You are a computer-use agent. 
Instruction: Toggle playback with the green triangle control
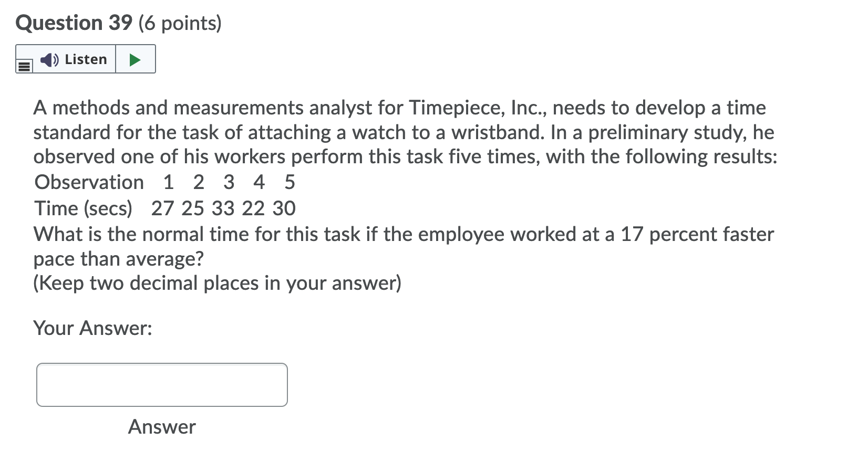135,59
